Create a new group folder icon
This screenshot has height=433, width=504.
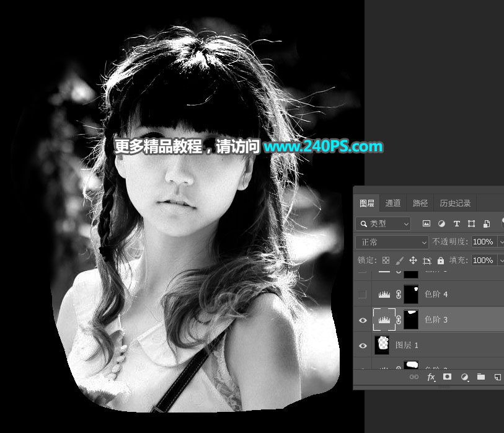pyautogui.click(x=481, y=377)
